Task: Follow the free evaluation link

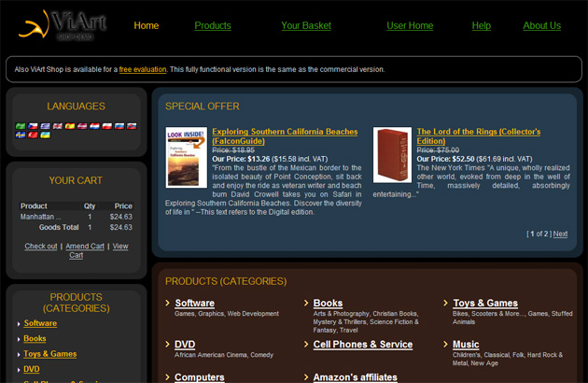Action: [143, 69]
